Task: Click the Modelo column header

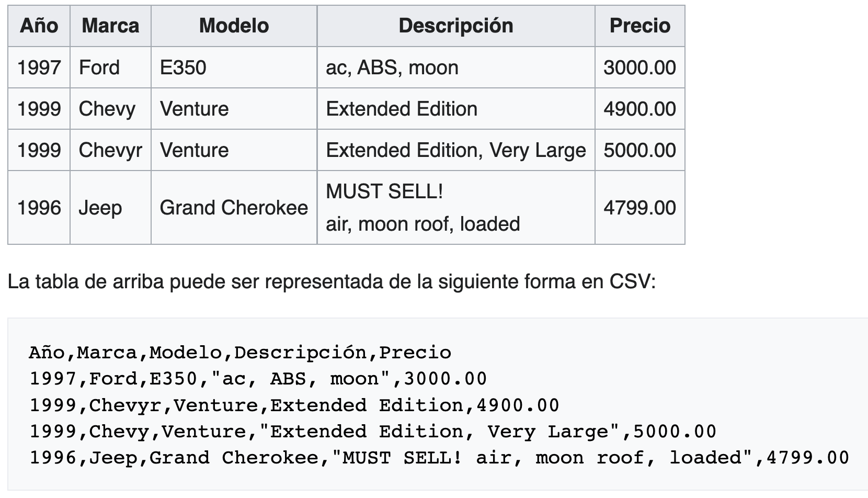Action: click(234, 26)
